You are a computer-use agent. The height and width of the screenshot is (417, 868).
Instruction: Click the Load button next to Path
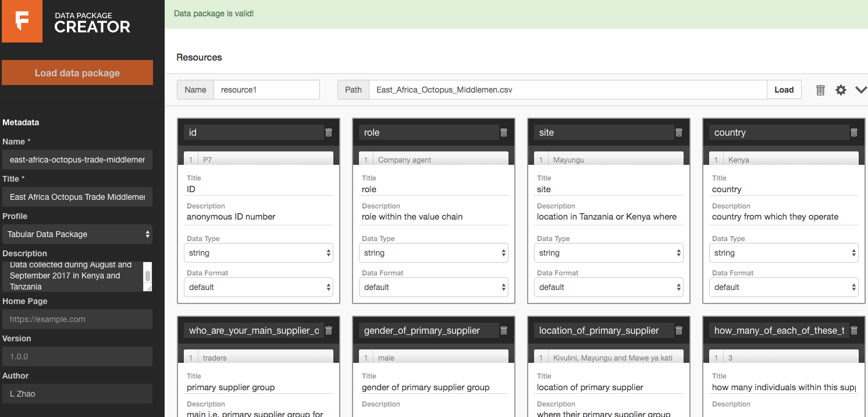784,90
